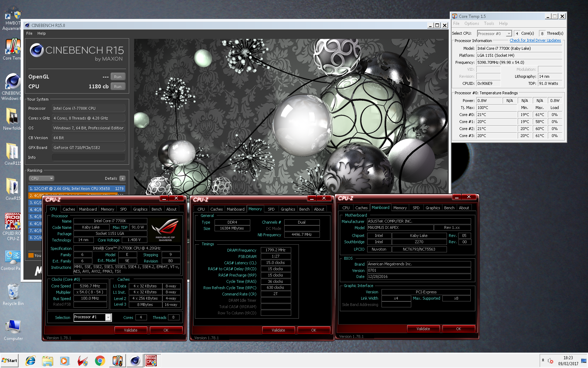The width and height of the screenshot is (588, 368).
Task: Click OK in the Mainboard CPU-Z window
Action: [458, 329]
